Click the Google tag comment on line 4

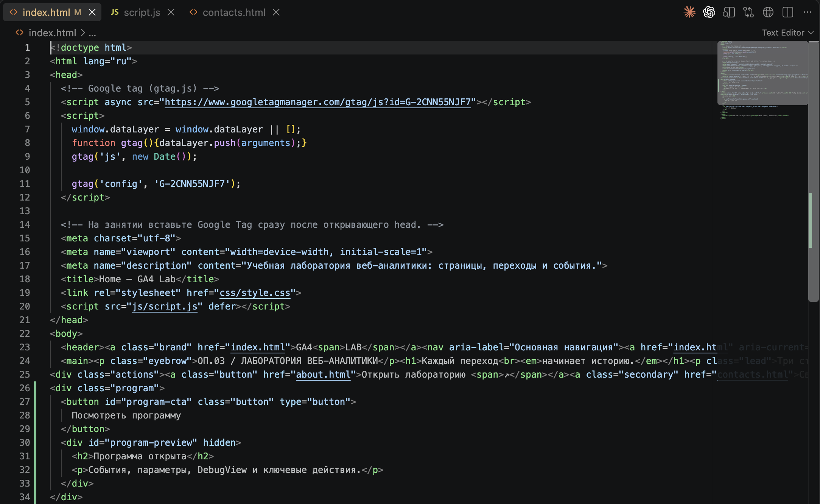(x=140, y=89)
